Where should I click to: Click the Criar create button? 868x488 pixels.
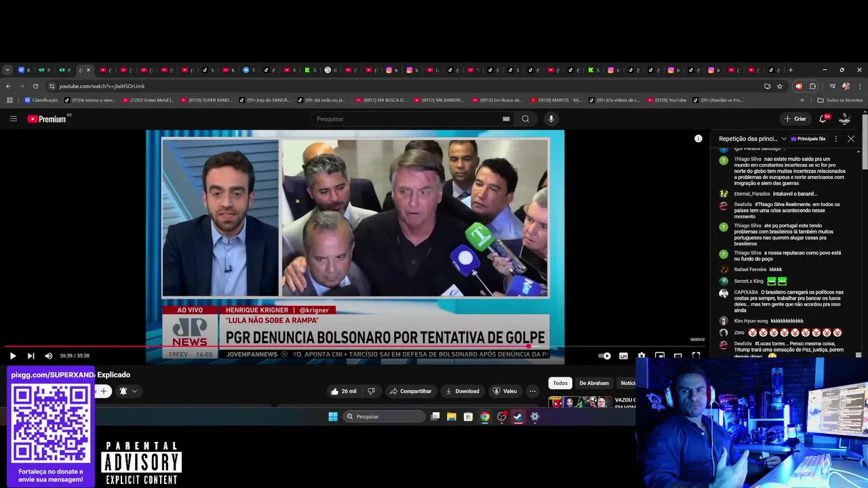795,119
